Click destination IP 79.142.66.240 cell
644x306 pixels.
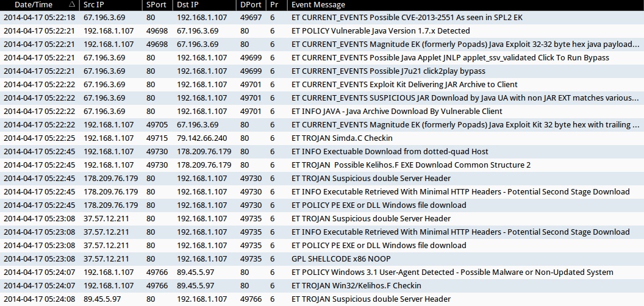click(x=202, y=138)
